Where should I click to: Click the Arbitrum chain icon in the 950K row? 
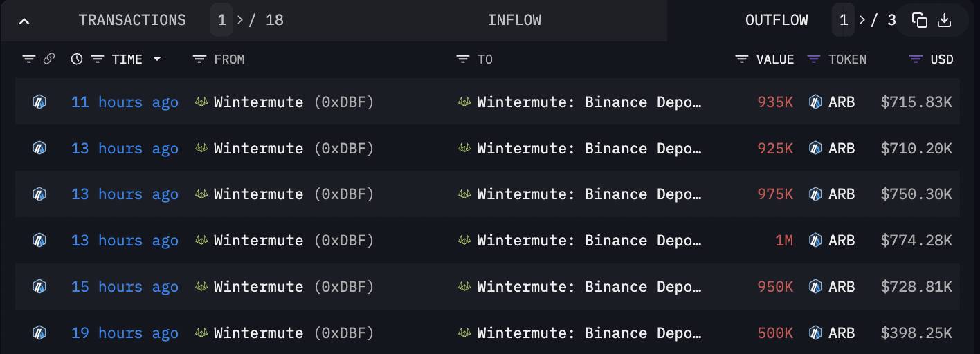tap(39, 286)
